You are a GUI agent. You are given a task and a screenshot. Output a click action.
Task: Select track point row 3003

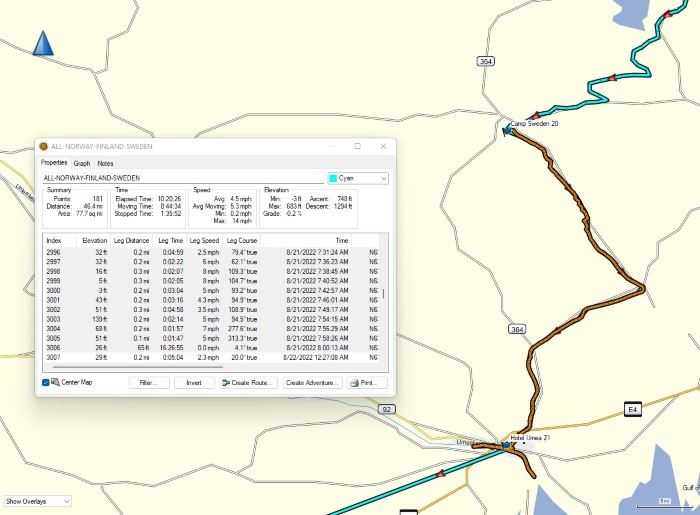pyautogui.click(x=212, y=320)
